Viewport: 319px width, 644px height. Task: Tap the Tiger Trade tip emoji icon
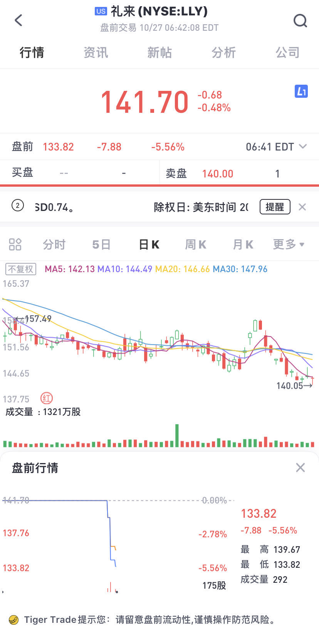click(x=13, y=620)
